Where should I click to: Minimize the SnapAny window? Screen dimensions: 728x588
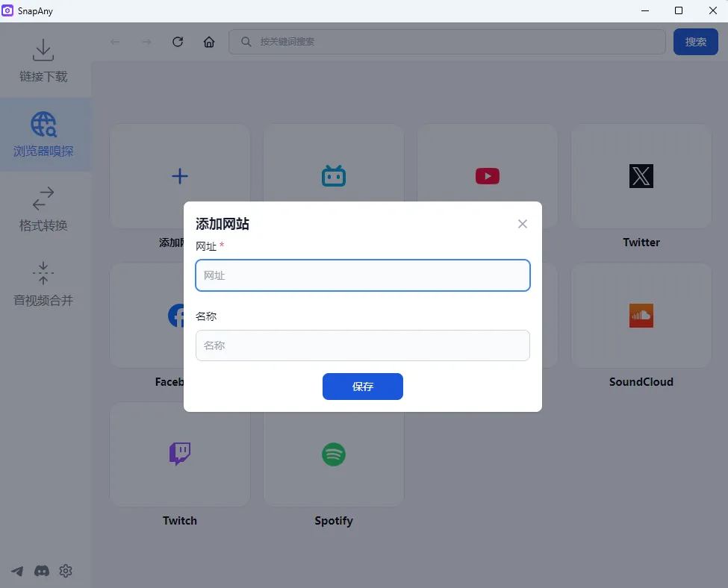[645, 10]
